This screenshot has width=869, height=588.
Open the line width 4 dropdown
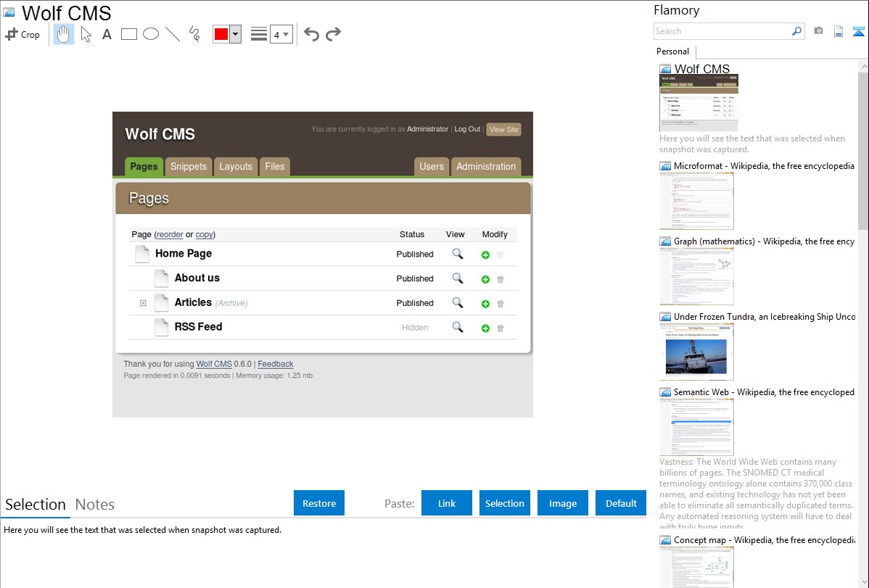(x=281, y=34)
